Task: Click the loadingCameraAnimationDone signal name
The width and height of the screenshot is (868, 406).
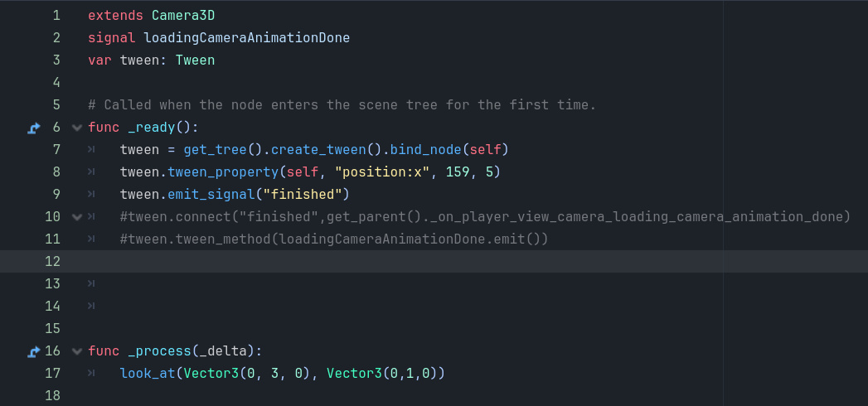Action: (247, 37)
